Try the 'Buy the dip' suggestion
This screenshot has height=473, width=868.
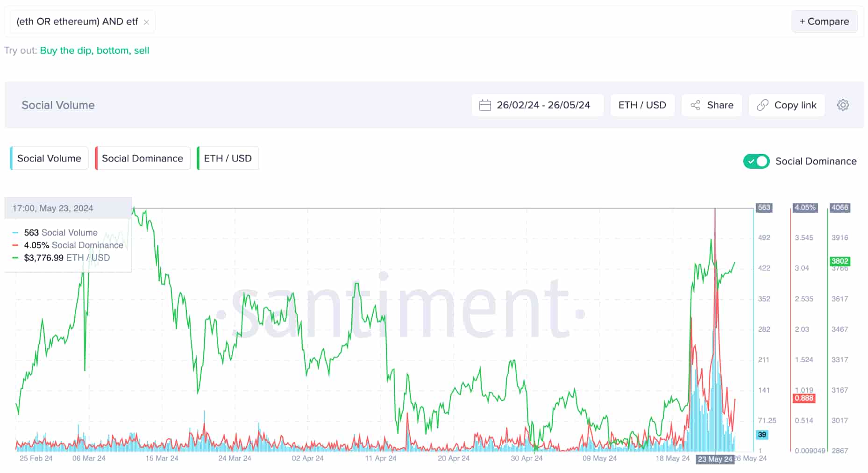tap(65, 50)
